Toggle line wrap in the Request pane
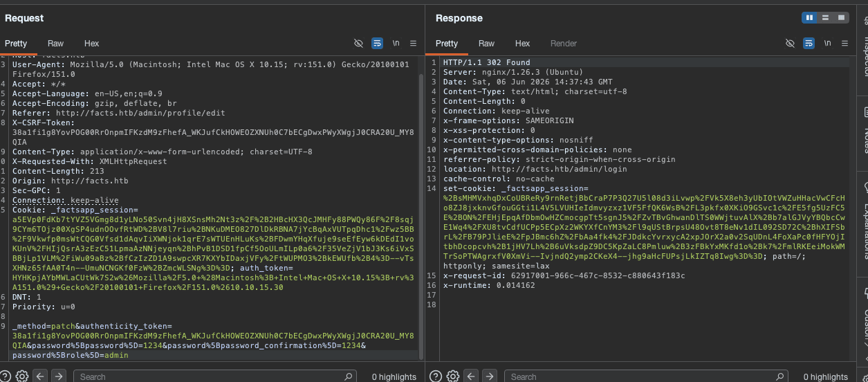Image resolution: width=868 pixels, height=382 pixels. tap(377, 43)
